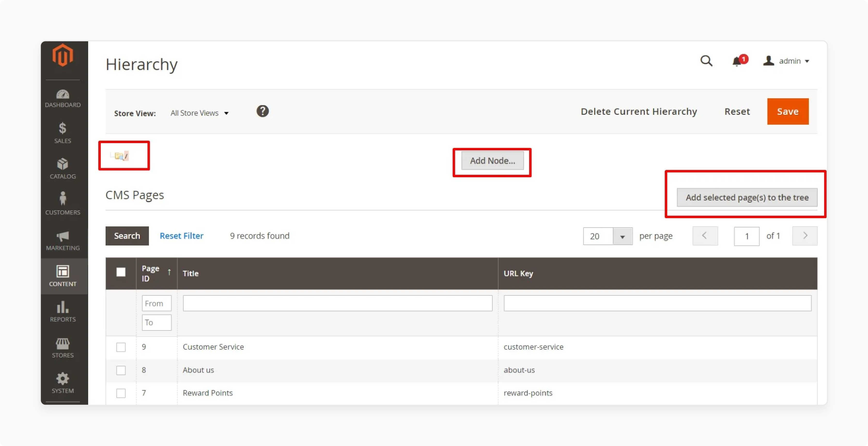The image size is (868, 446).
Task: Click the 'reward-points' URL key
Action: [x=528, y=393]
